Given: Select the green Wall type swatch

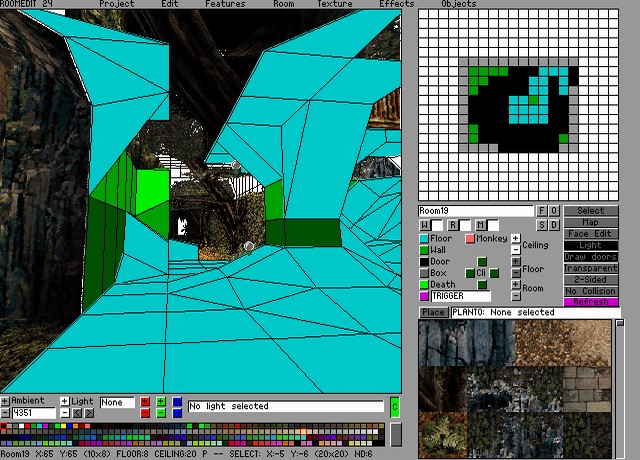Looking at the screenshot, I should coord(424,250).
